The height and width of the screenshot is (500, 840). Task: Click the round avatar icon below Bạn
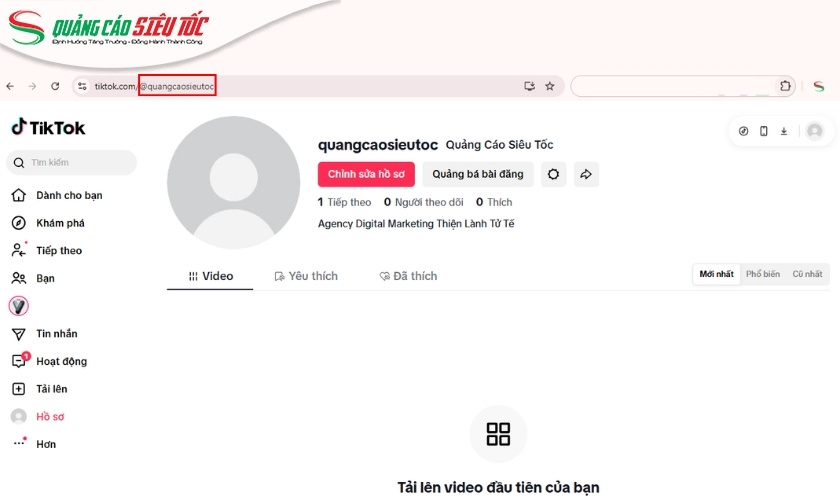[19, 306]
